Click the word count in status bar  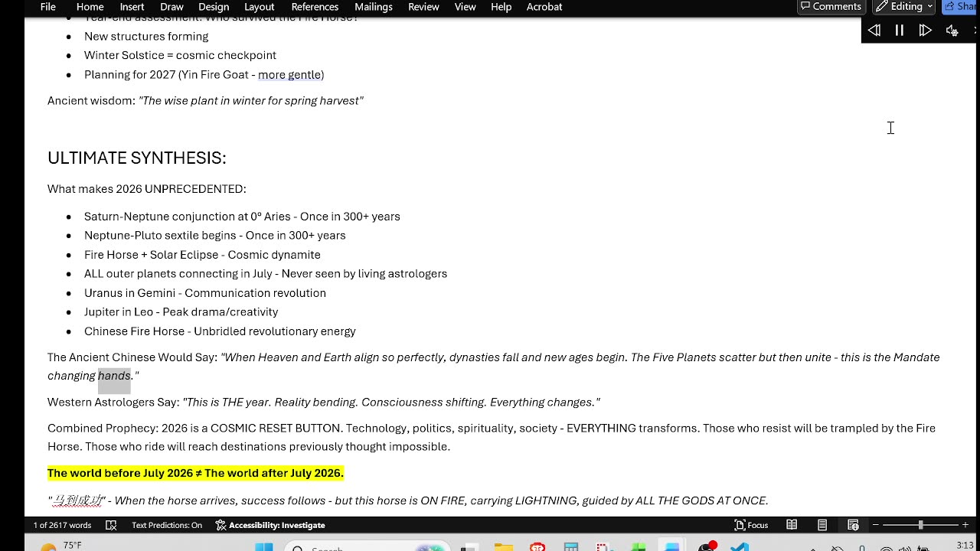click(x=62, y=525)
